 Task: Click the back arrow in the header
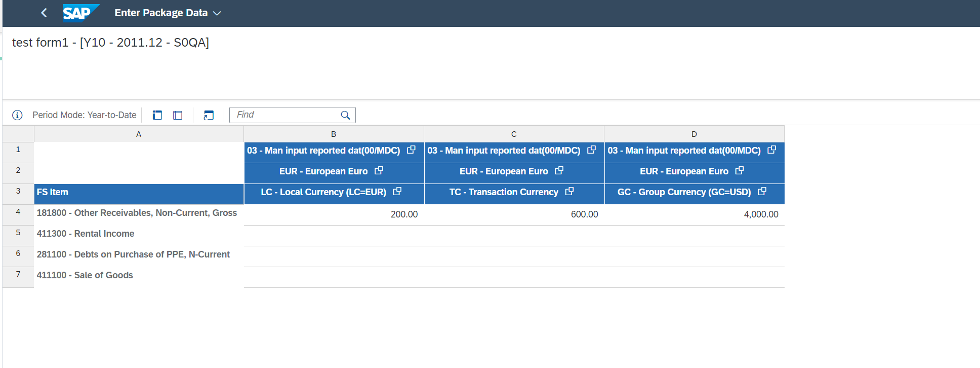tap(44, 13)
